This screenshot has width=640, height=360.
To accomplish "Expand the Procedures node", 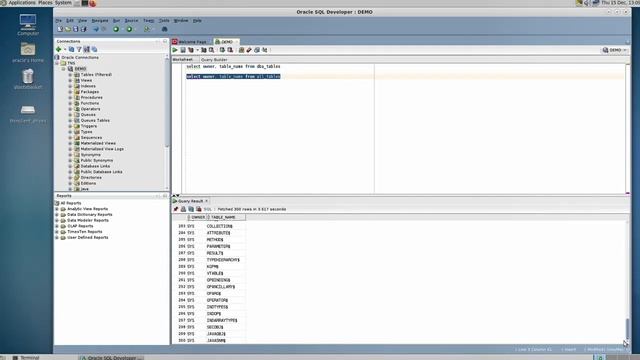I will tap(70, 98).
